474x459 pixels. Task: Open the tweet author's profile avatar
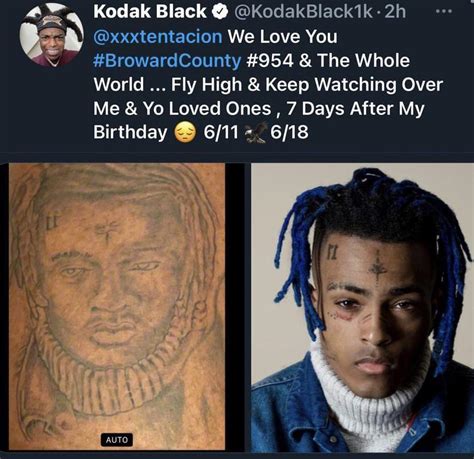pos(51,36)
